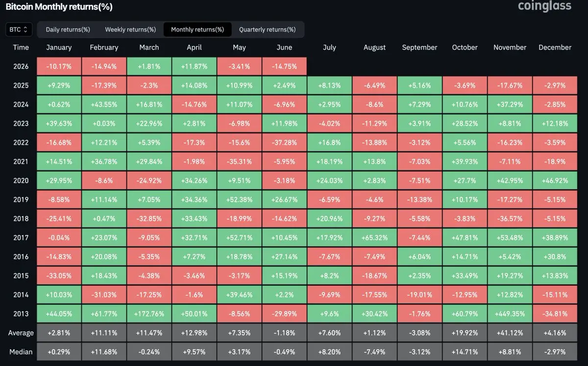This screenshot has height=366, width=588.
Task: Select the 2018 row label
Action: coord(21,219)
